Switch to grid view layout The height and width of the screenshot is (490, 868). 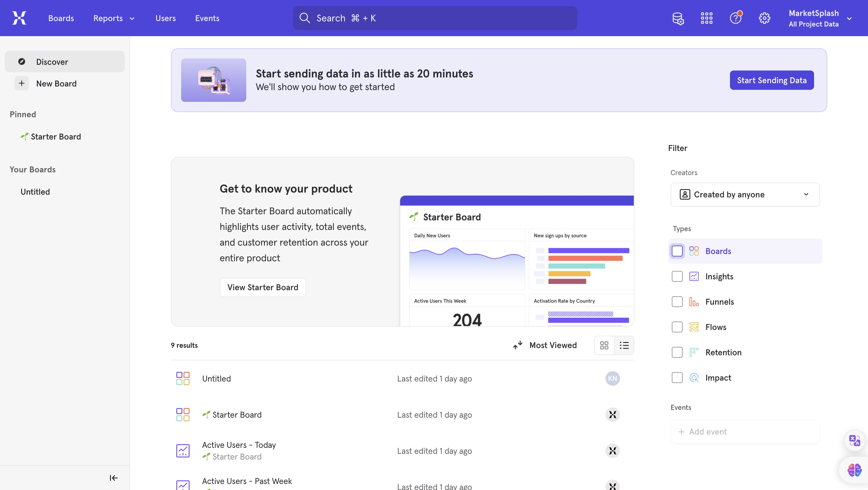coord(604,345)
